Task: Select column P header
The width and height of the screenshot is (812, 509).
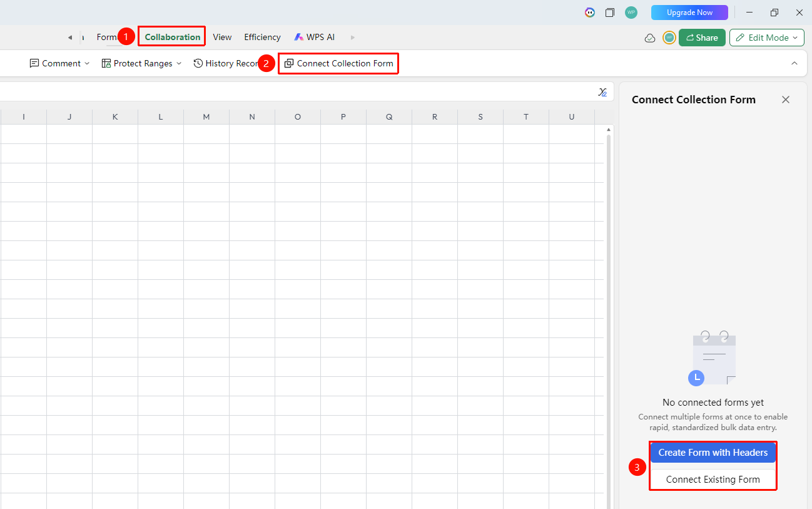Action: (x=343, y=117)
